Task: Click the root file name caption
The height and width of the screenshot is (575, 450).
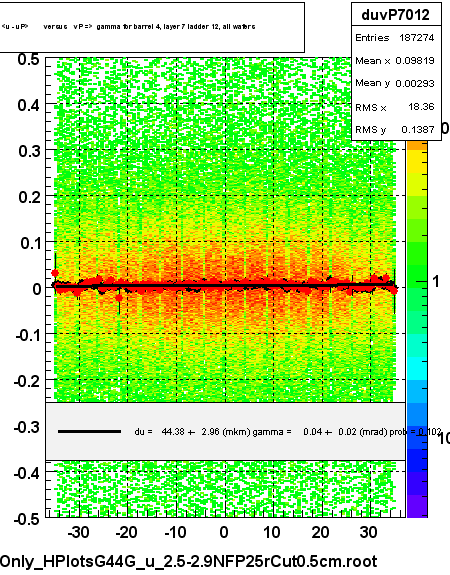Action: [x=189, y=561]
